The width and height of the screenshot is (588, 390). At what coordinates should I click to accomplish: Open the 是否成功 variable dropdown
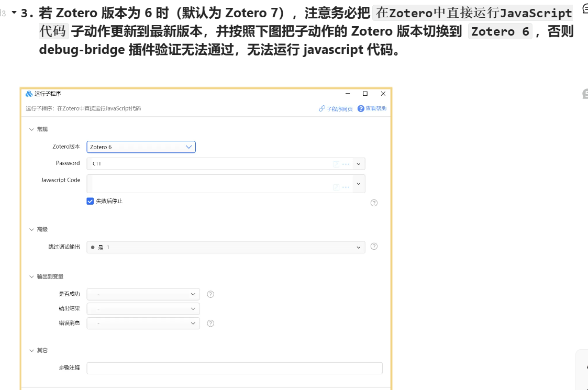pyautogui.click(x=143, y=294)
